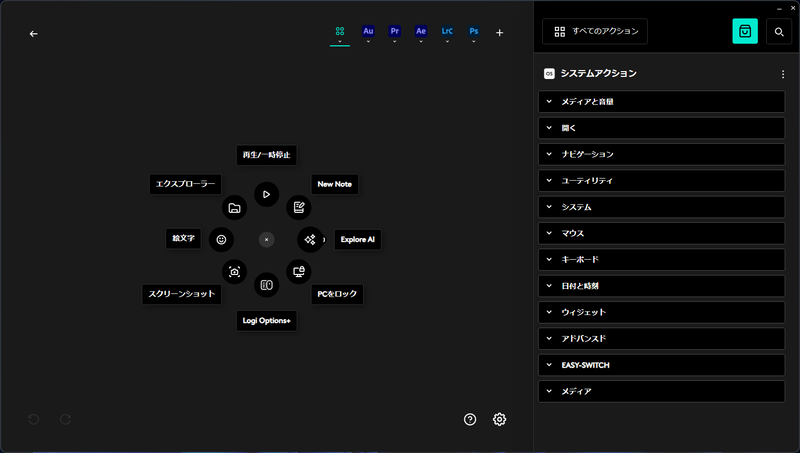
Task: Click the スクリーンショット label
Action: coord(182,294)
